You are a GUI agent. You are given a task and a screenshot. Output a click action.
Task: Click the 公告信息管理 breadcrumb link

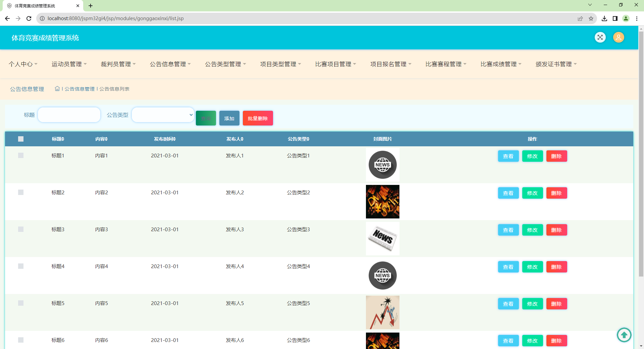tap(79, 89)
